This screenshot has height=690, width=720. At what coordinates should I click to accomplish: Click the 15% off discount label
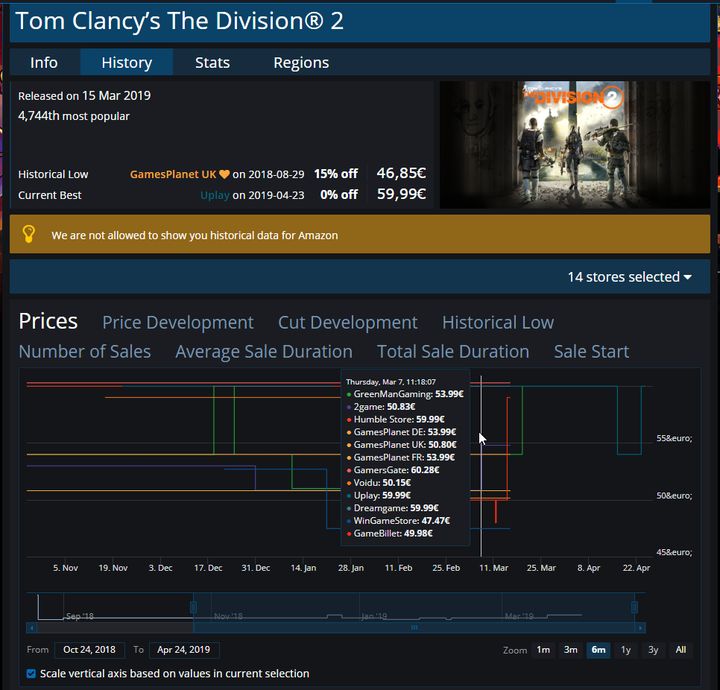pos(336,174)
